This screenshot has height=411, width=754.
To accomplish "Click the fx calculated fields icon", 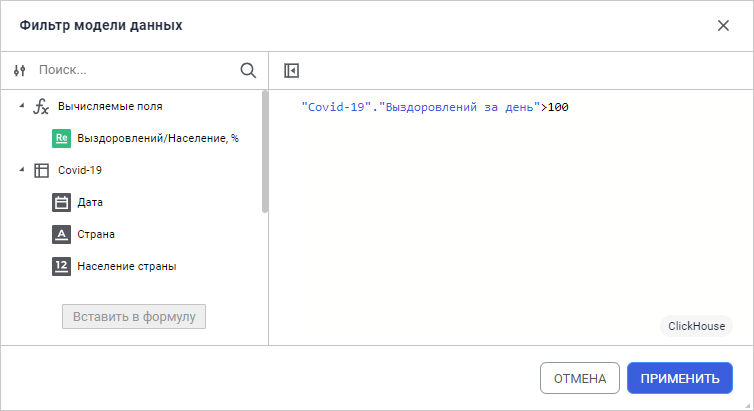I will tap(42, 106).
